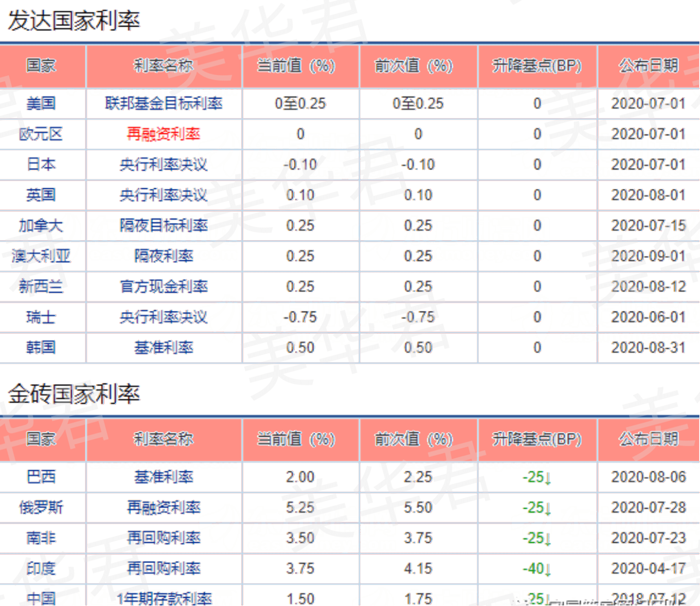Click 再融资利率 in the 俄罗斯 row
Image resolution: width=700 pixels, height=606 pixels.
164,508
